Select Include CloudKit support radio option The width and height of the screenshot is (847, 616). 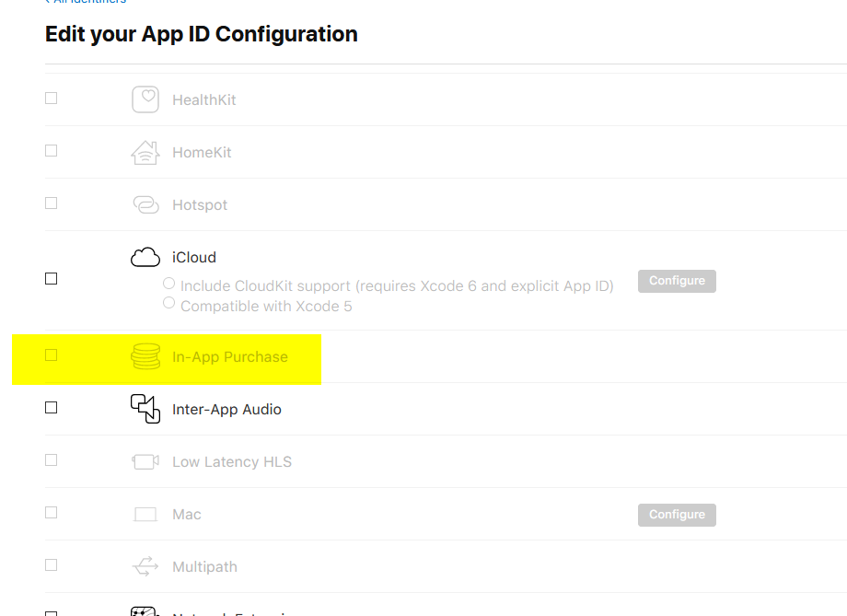[168, 285]
